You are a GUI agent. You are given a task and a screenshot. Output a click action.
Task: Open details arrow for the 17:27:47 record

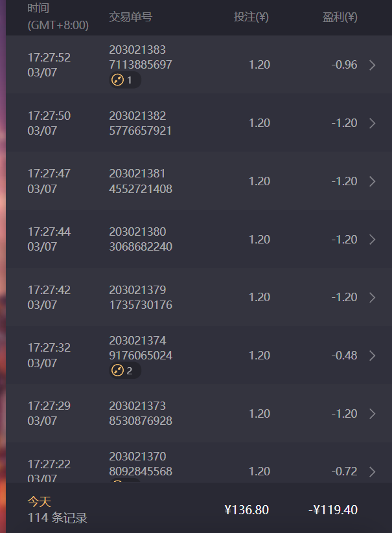click(x=372, y=181)
